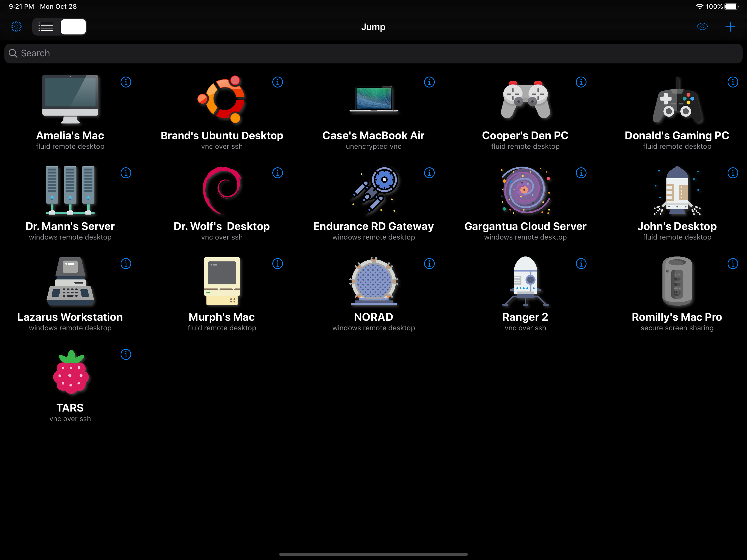Show info for Brand's Ubuntu Desktop
747x560 pixels.
(x=277, y=82)
